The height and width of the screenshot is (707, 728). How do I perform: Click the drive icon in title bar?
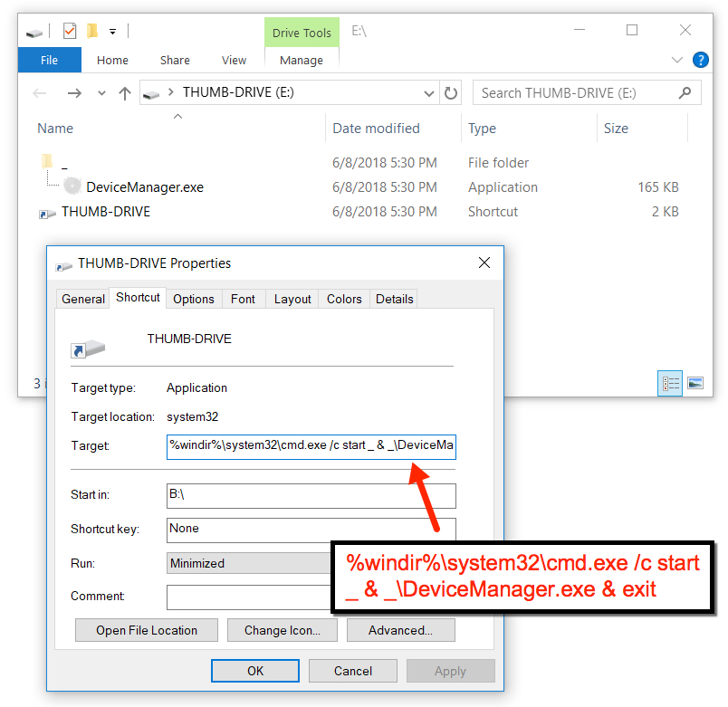[34, 33]
